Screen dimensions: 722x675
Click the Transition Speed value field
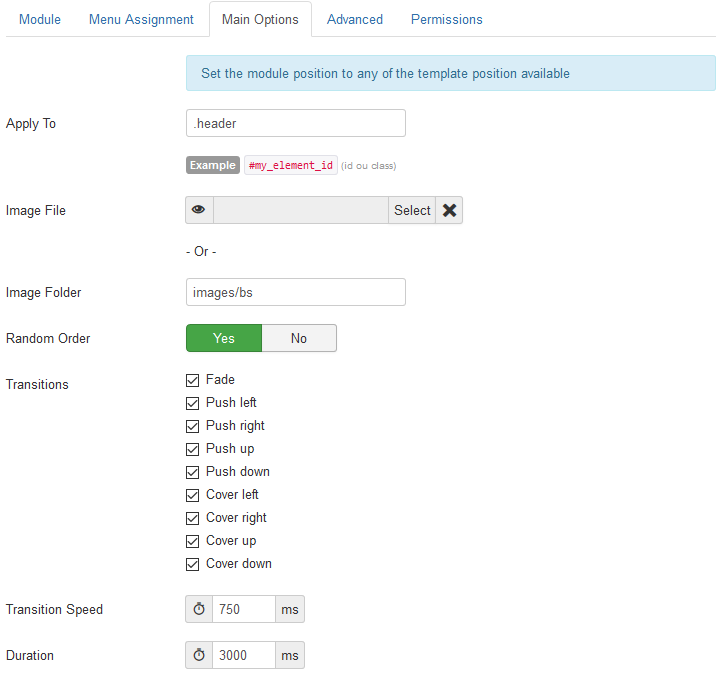pos(243,609)
